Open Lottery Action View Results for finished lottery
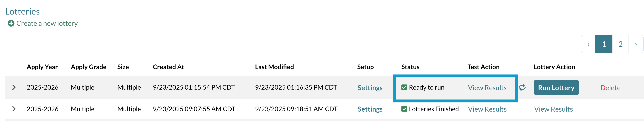 [x=553, y=109]
